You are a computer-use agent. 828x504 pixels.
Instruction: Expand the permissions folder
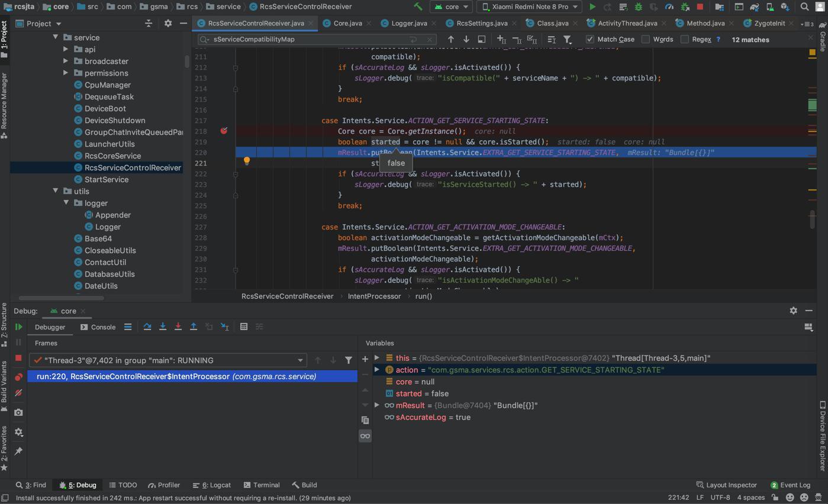click(x=66, y=73)
